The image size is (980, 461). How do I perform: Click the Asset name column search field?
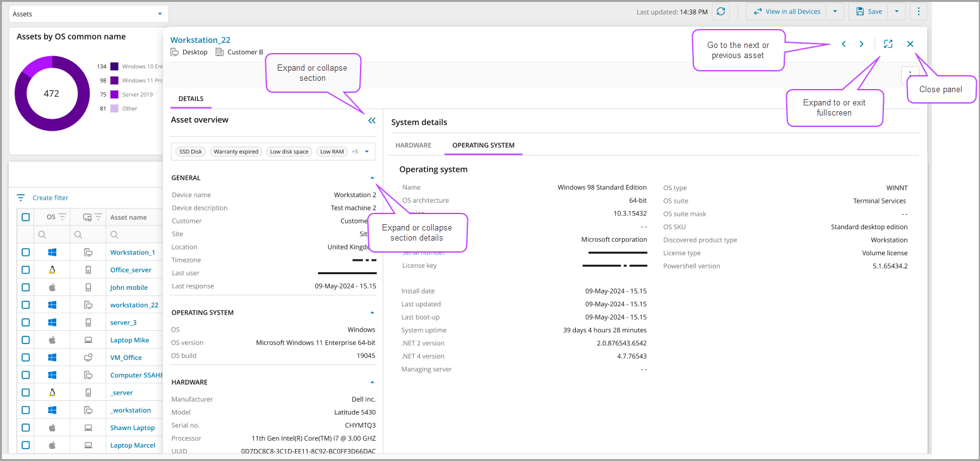(134, 234)
